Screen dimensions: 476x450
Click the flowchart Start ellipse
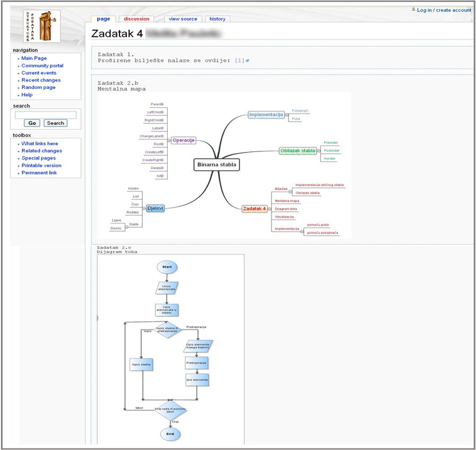point(167,267)
